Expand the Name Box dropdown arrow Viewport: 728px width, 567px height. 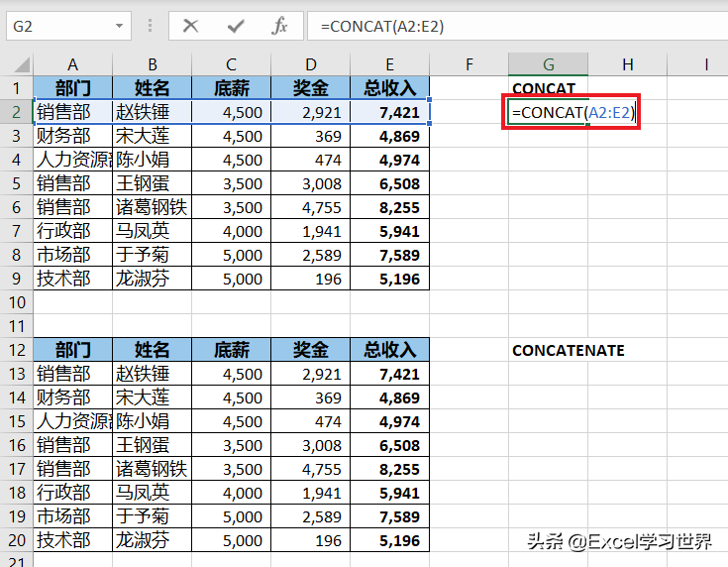(x=119, y=26)
